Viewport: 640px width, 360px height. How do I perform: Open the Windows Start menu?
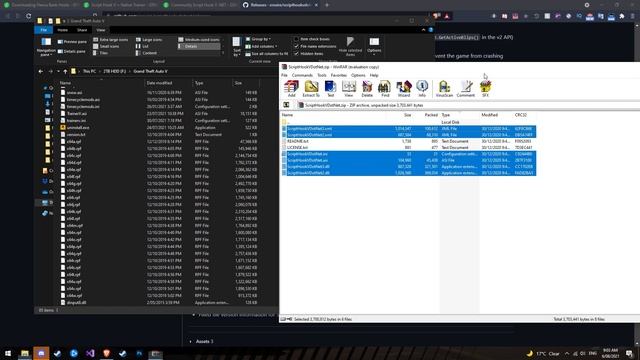pos(8,353)
